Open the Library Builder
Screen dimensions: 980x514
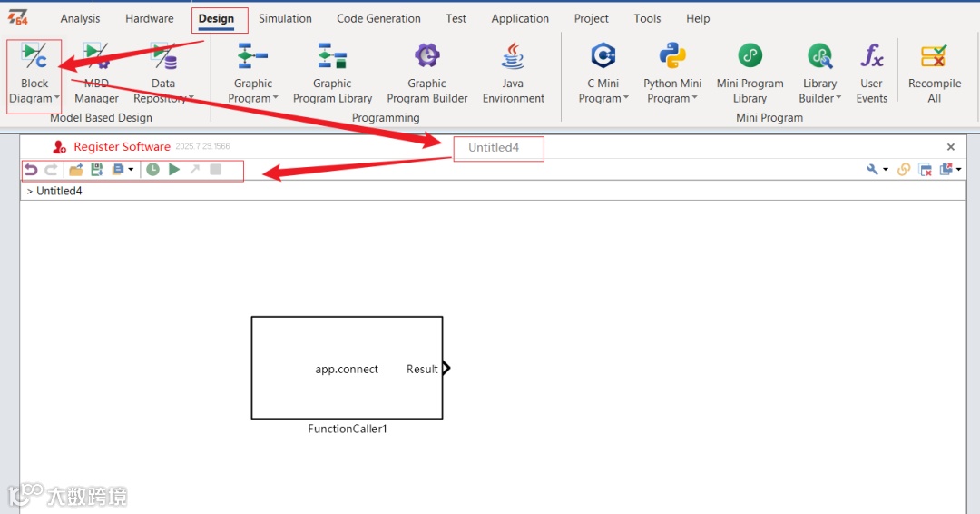click(x=819, y=74)
